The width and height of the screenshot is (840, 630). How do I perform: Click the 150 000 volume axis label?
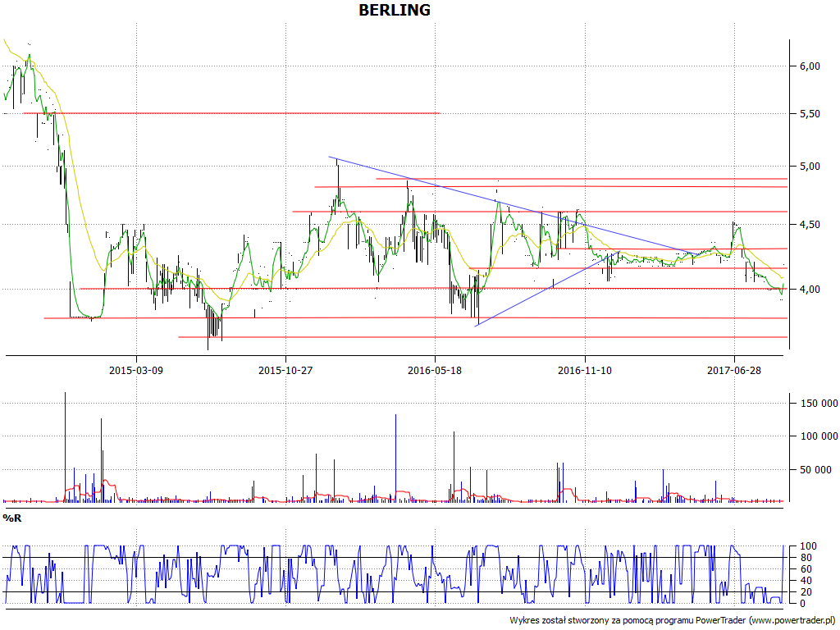819,404
